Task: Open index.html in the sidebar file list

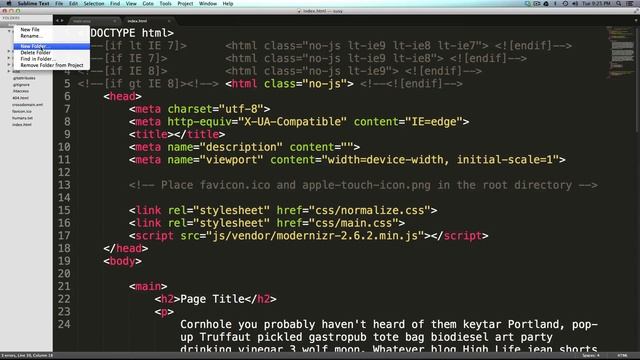Action: click(22, 124)
